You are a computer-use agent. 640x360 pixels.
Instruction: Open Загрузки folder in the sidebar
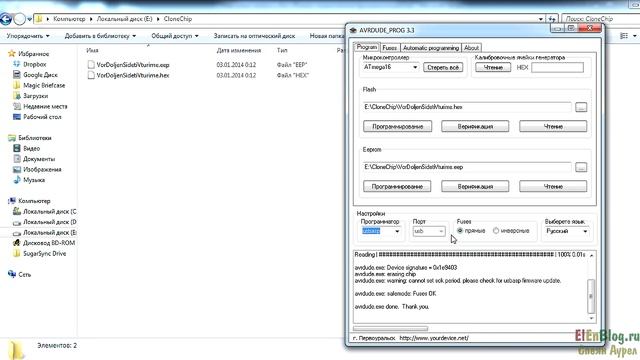pyautogui.click(x=31, y=96)
